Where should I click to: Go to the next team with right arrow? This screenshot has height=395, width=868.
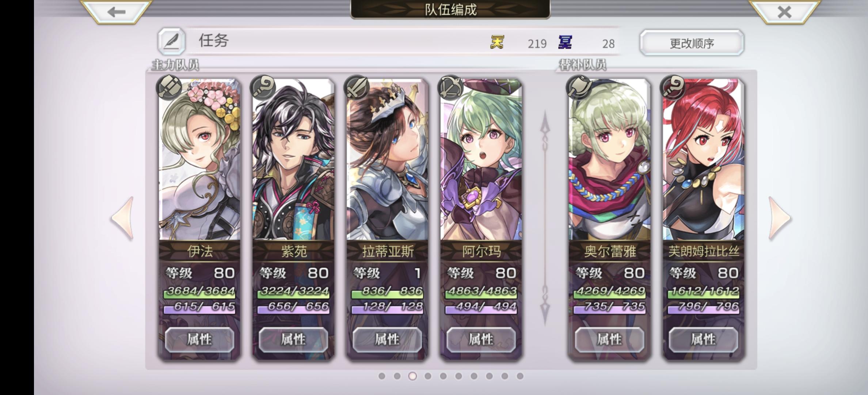click(779, 218)
